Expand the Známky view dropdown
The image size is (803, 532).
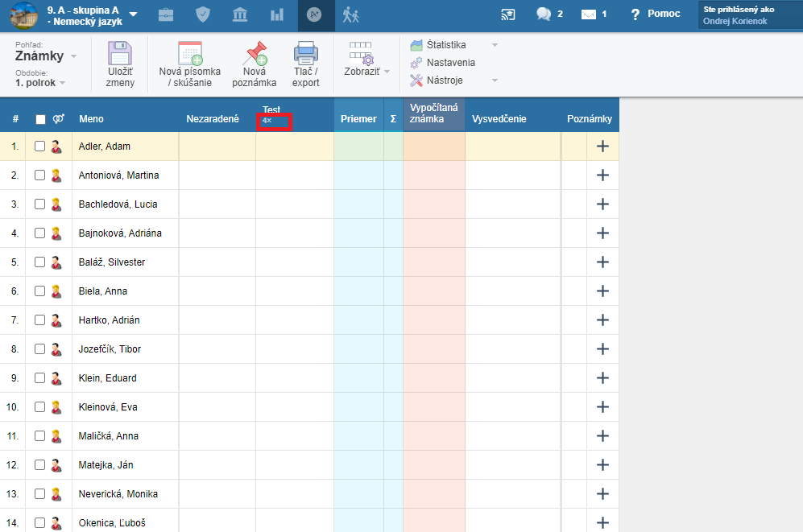pos(45,56)
